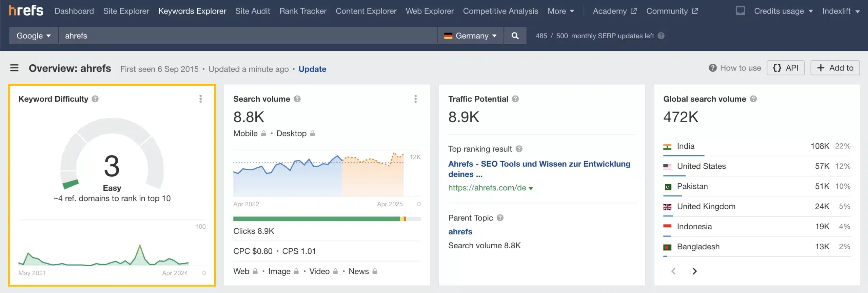Open Web Explorer
This screenshot has height=293, width=868.
click(430, 11)
